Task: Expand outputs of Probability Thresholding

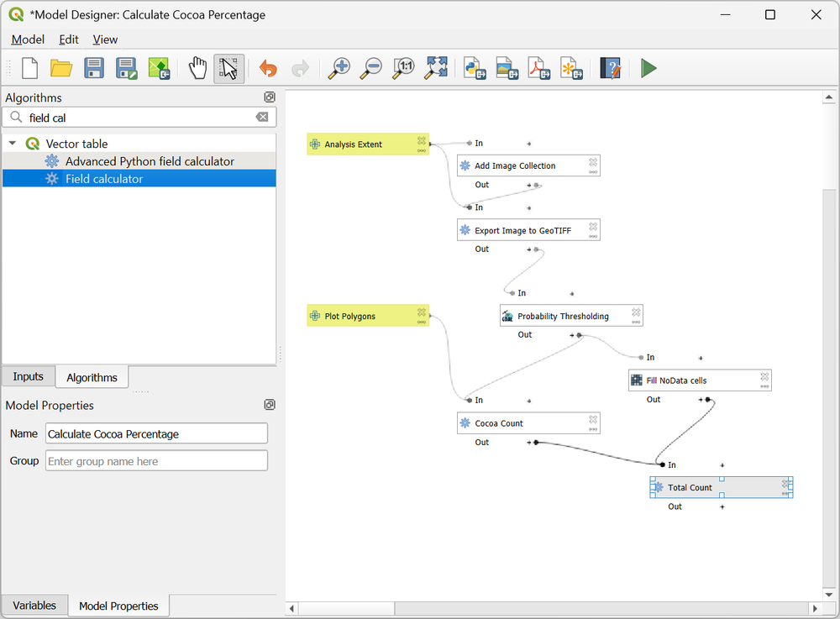Action: 571,334
